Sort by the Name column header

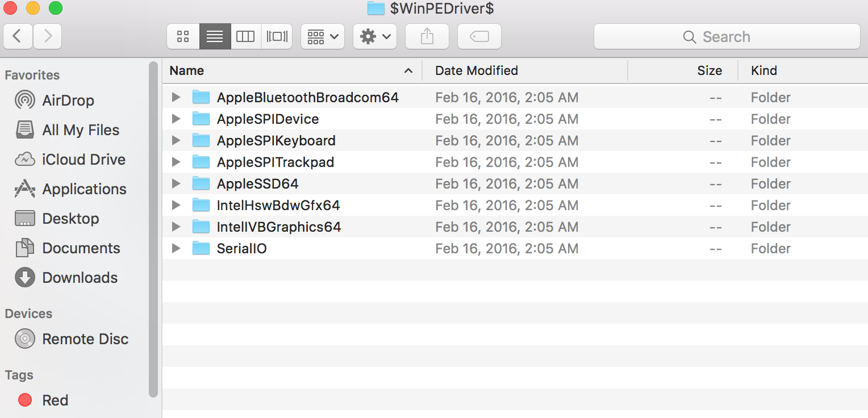pos(292,70)
